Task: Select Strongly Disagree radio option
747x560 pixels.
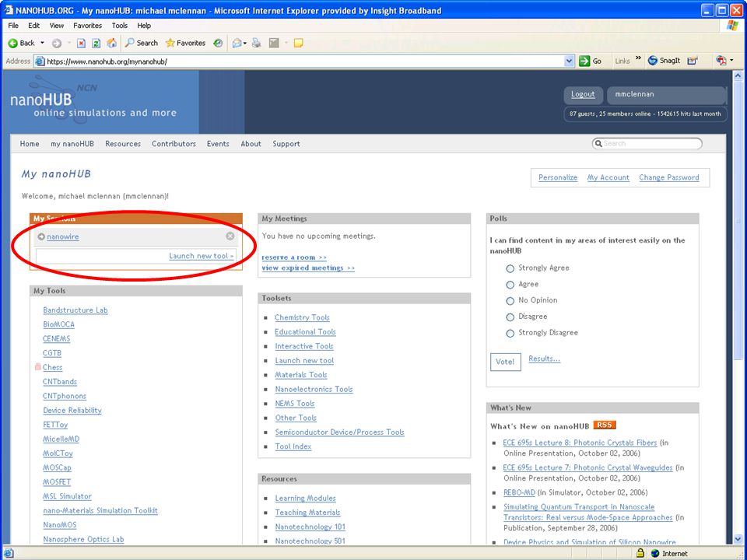Action: 510,334
